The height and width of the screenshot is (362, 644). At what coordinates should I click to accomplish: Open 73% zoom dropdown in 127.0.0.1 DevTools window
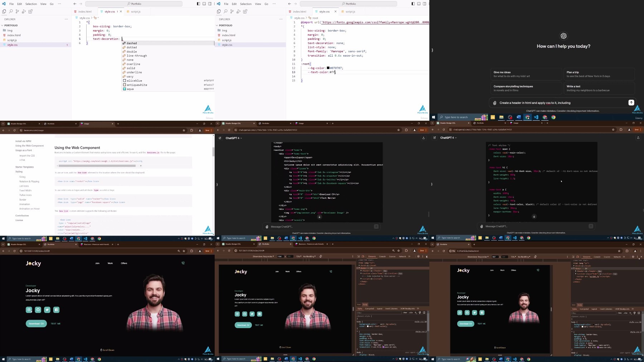[x=298, y=256]
